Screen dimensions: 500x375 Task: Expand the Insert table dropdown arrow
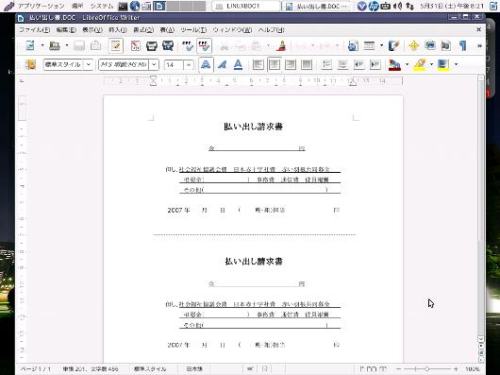(381, 45)
